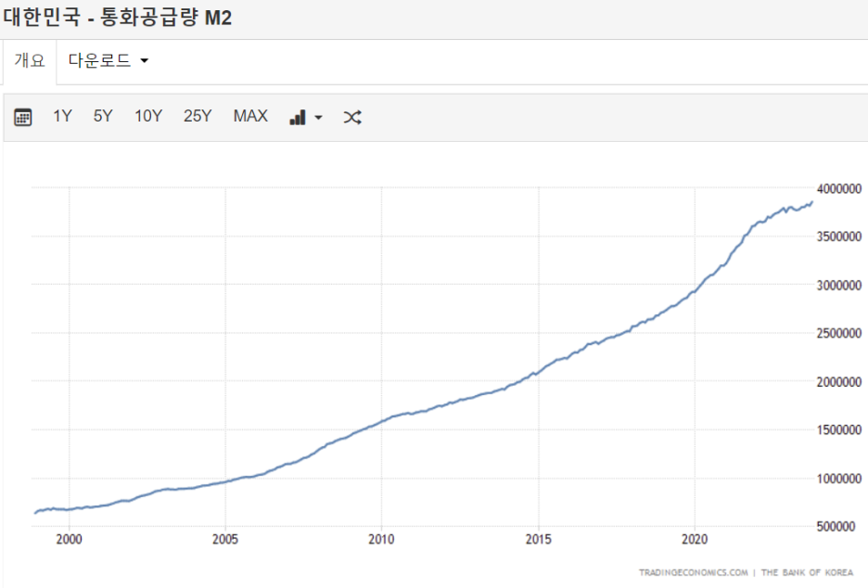Select the 1Y time range
868x588 pixels.
[62, 116]
